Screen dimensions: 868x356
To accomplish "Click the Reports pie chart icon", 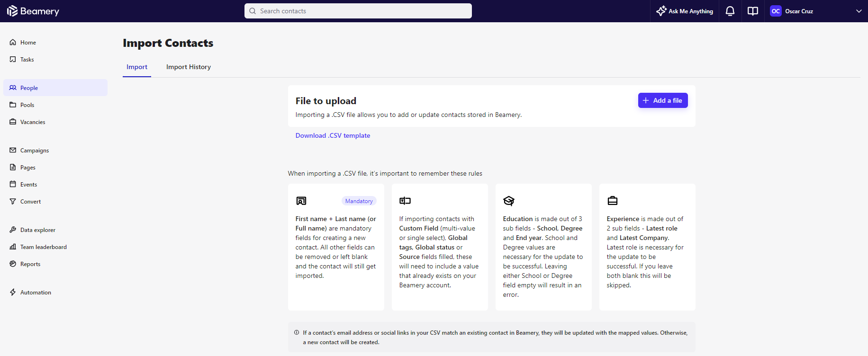I will [x=13, y=264].
